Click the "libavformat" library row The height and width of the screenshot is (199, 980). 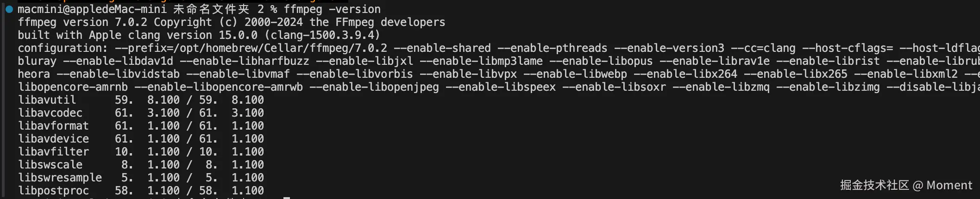(x=53, y=126)
